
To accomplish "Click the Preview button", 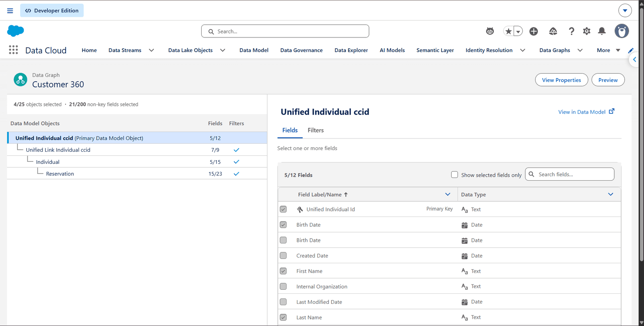I will click(608, 80).
